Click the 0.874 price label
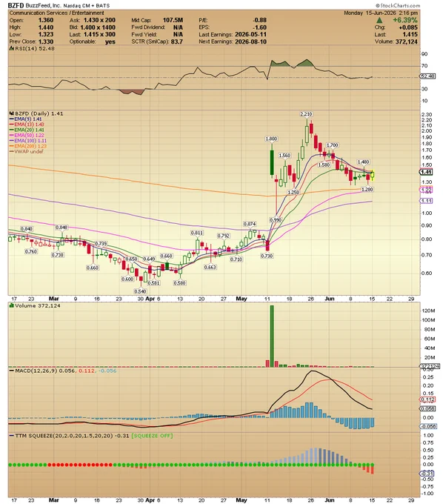Image resolution: width=443 pixels, height=504 pixels. tap(250, 224)
